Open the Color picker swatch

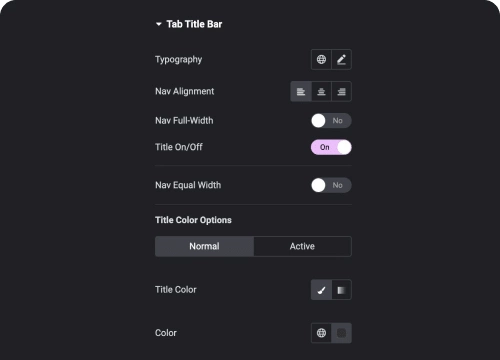click(x=342, y=333)
